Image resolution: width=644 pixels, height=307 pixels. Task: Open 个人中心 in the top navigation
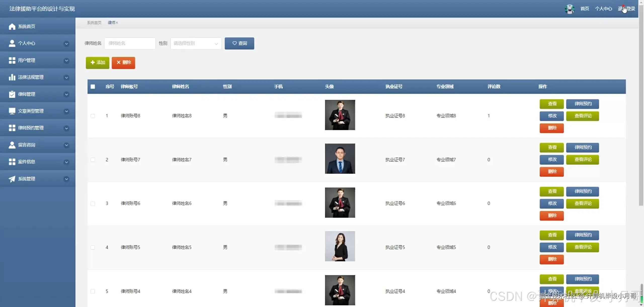pos(603,9)
